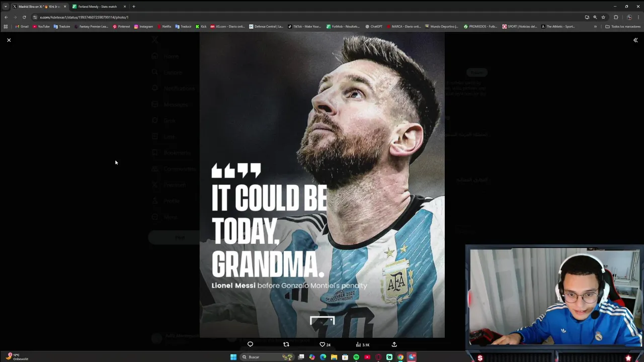The width and height of the screenshot is (644, 362).
Task: Open Spotify from taskbar
Action: coord(356,357)
